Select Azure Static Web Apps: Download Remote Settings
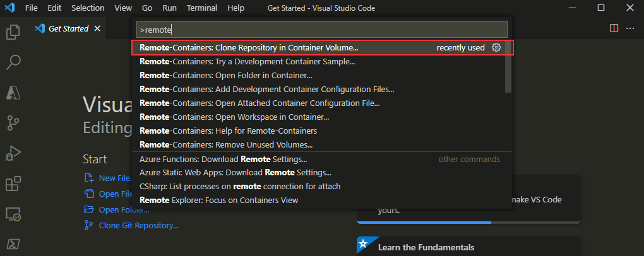This screenshot has height=256, width=644. (322, 173)
